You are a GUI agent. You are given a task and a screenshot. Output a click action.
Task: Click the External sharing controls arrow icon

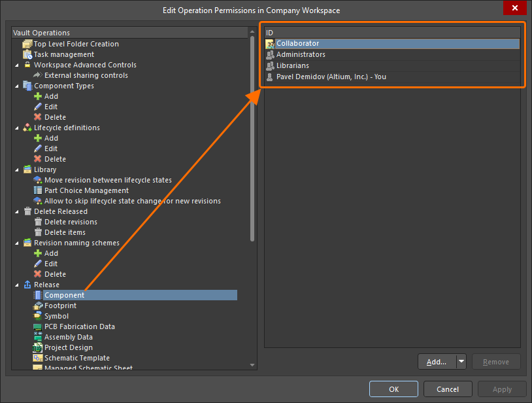tap(38, 75)
